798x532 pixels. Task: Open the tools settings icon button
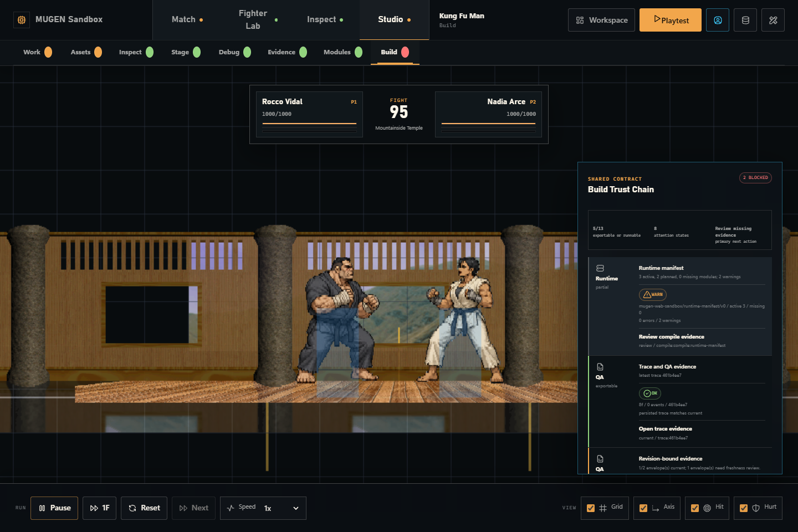tap(773, 20)
